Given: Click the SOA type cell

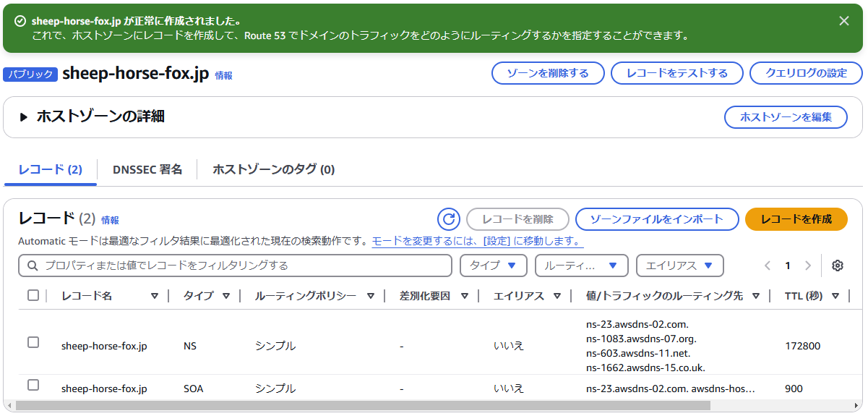Looking at the screenshot, I should click(x=193, y=389).
